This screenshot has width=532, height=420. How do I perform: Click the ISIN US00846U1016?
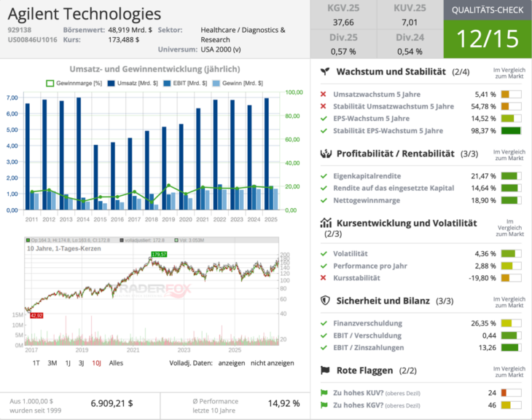click(x=33, y=39)
